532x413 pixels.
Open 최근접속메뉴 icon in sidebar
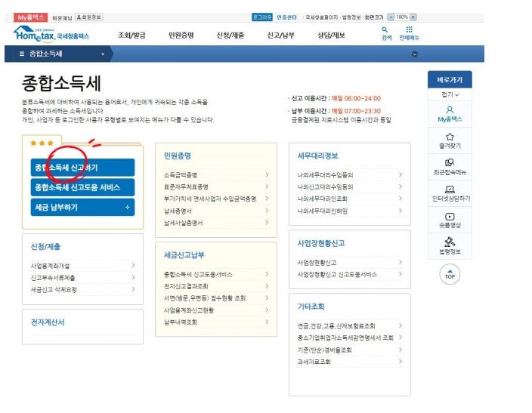click(x=450, y=162)
